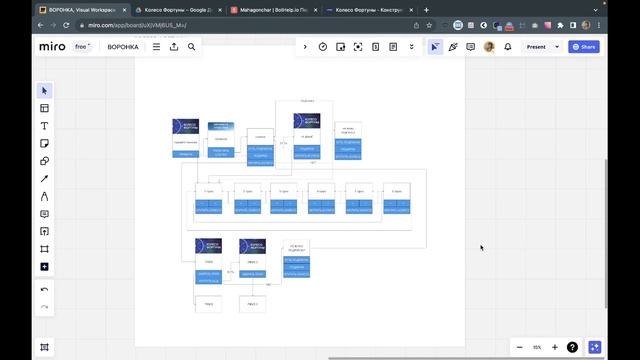The image size is (640, 360).
Task: Open more apps plus tool
Action: 44,267
